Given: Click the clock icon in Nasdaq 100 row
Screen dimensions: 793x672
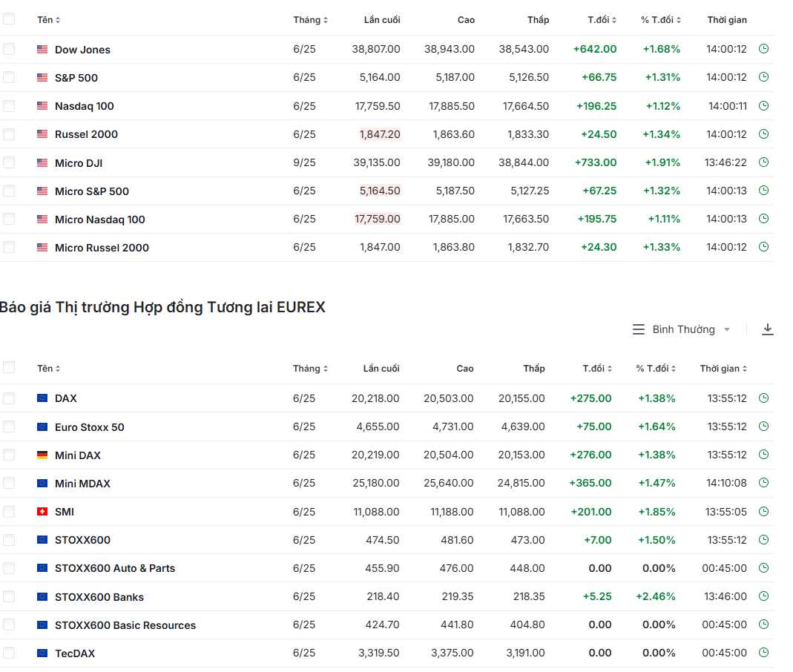Looking at the screenshot, I should click(763, 105).
